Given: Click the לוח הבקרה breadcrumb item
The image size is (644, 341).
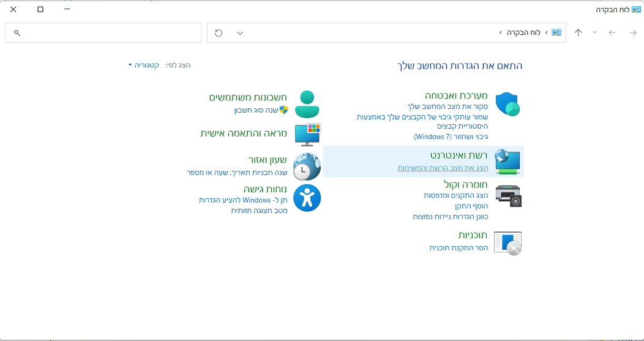Looking at the screenshot, I should tap(519, 32).
